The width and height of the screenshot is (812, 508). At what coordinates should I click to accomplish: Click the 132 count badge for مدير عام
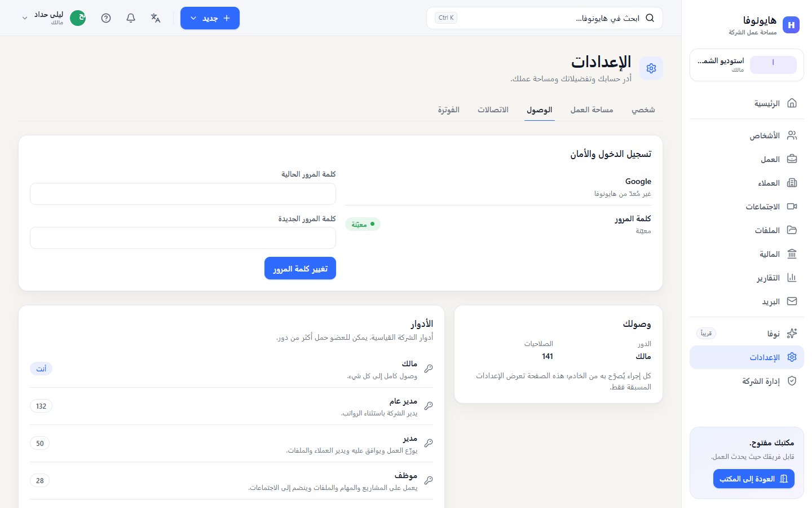(x=41, y=406)
